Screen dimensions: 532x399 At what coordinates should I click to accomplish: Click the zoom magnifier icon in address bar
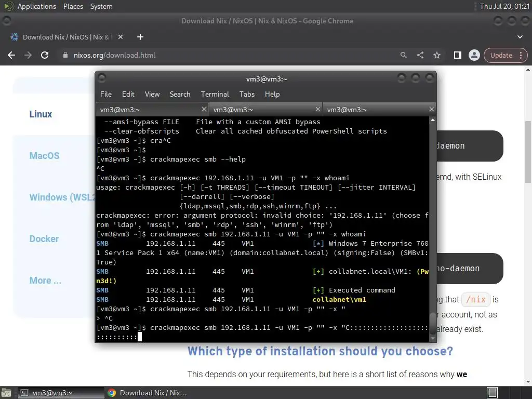tap(403, 55)
